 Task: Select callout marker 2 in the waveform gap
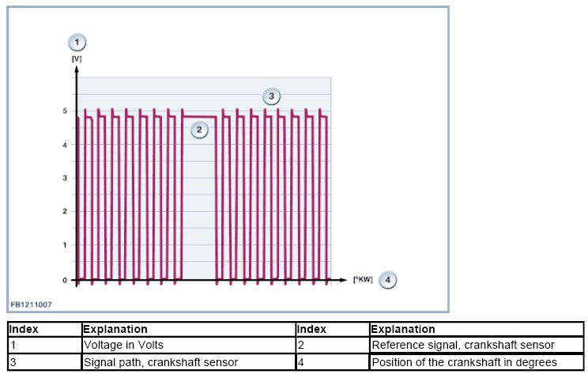(x=199, y=130)
